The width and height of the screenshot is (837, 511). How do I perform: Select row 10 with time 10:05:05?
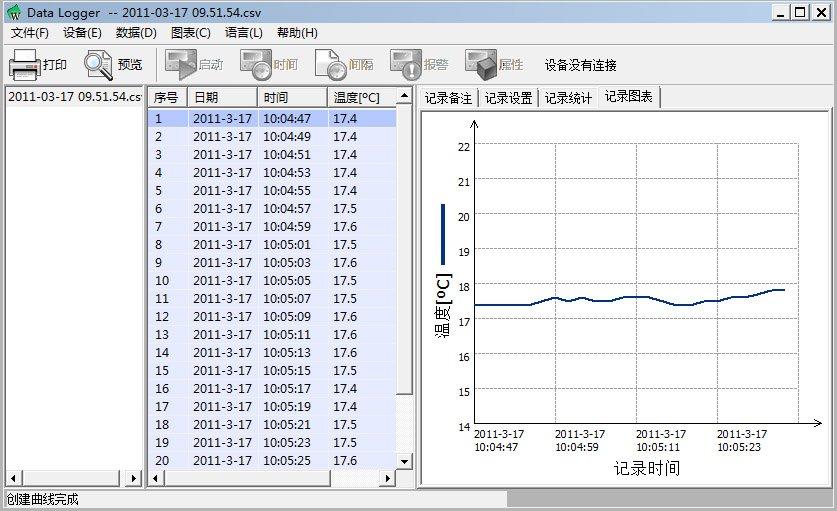(272, 280)
